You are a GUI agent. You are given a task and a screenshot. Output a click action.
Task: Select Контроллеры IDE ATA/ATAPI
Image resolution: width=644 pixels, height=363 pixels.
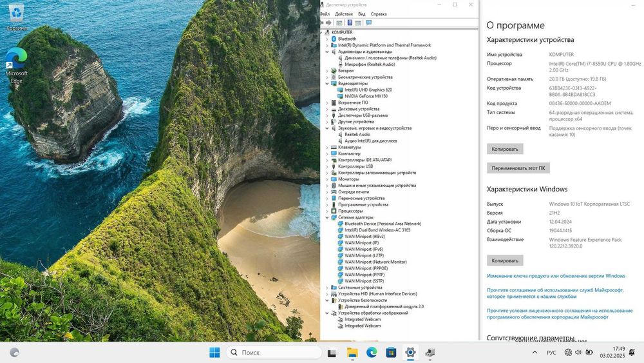point(365,160)
